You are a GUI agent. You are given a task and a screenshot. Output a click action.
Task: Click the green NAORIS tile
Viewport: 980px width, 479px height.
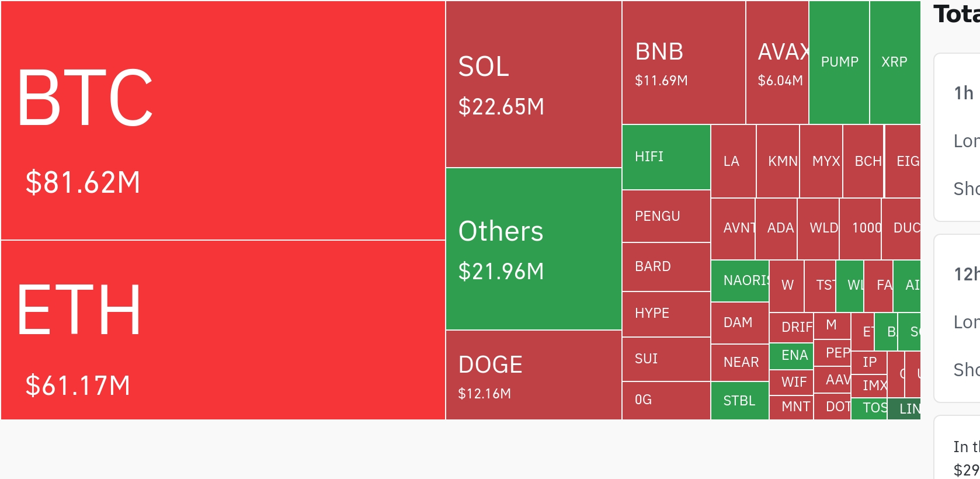(x=740, y=281)
